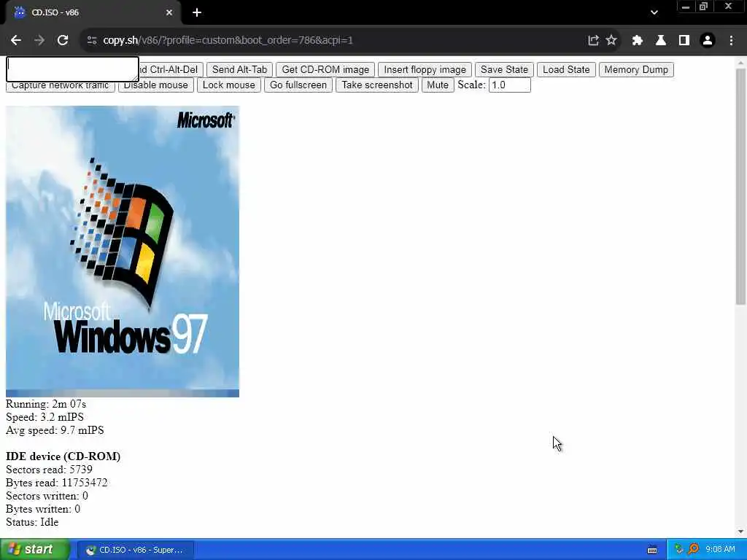Click the scrollbar down arrow
Image resolution: width=747 pixels, height=560 pixels.
coord(740,531)
